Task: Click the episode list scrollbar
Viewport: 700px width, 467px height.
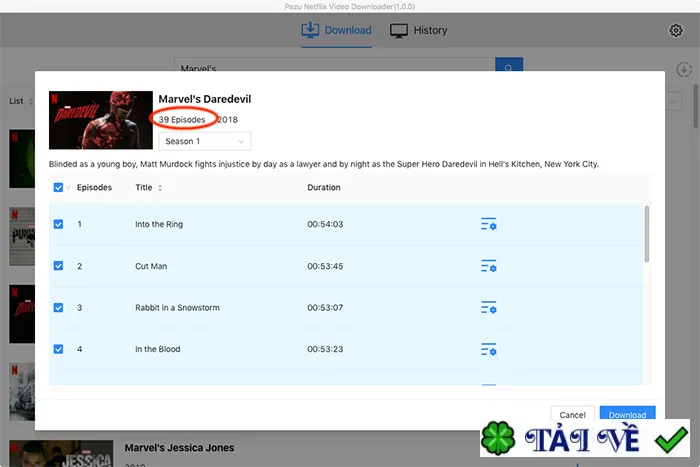Action: pos(646,234)
